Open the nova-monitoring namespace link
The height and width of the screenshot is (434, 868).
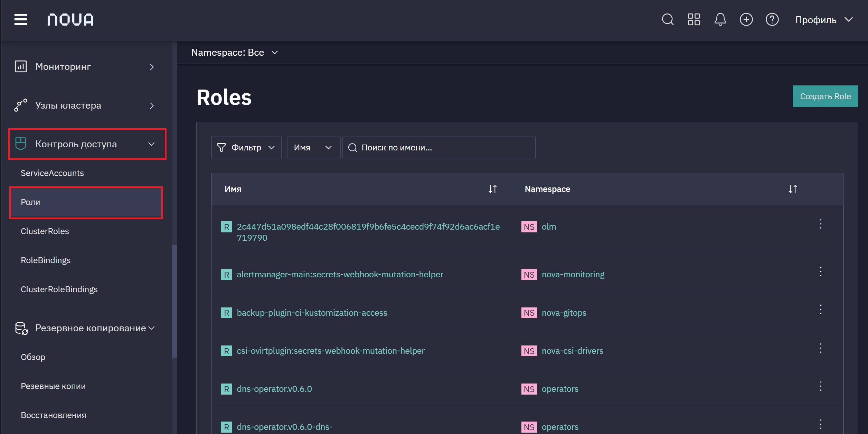coord(573,275)
